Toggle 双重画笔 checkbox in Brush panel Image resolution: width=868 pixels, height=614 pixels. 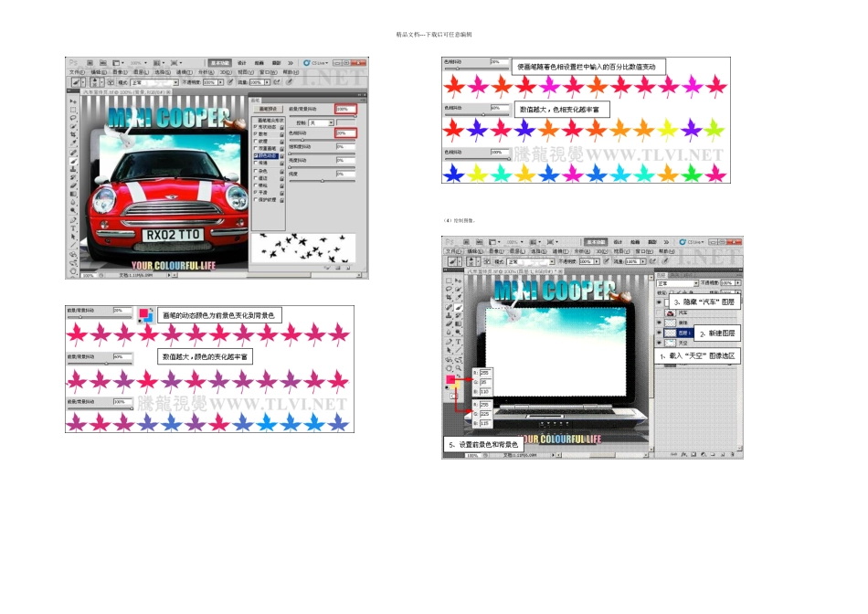255,148
